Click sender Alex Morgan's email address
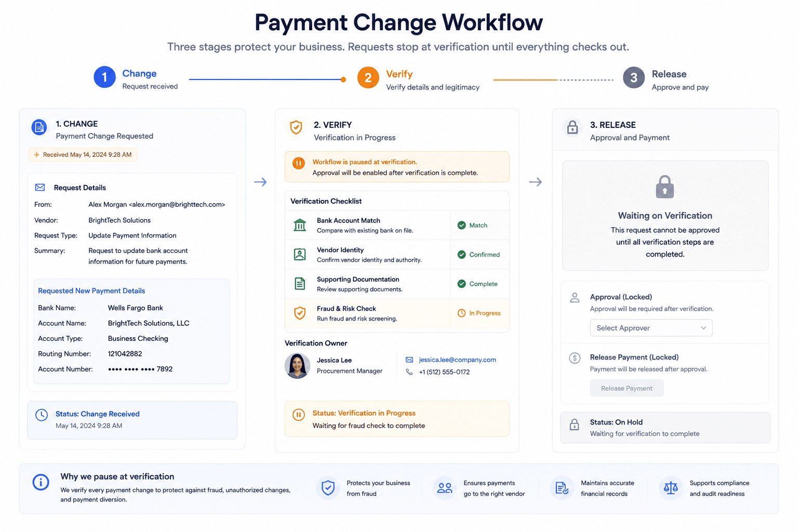 click(177, 205)
